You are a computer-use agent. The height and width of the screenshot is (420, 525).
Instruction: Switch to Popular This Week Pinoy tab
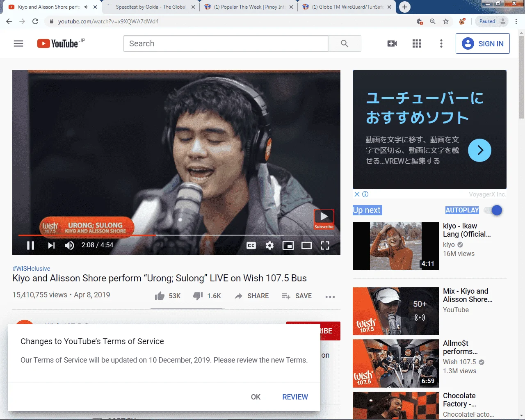249,7
